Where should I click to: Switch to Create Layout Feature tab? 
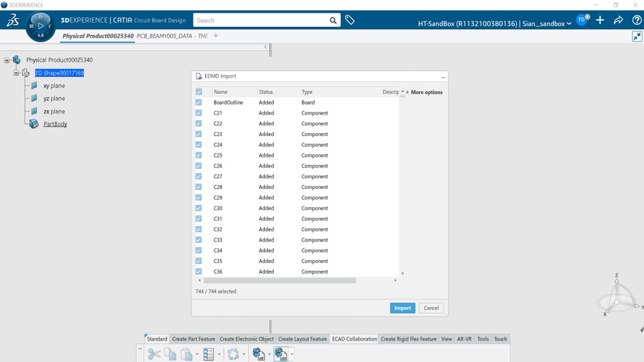(x=303, y=339)
